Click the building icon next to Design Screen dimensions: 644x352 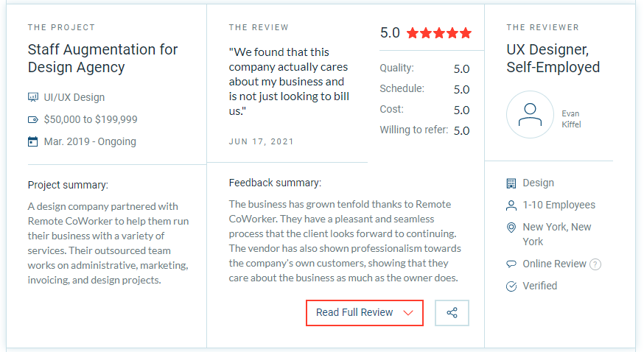pos(511,183)
